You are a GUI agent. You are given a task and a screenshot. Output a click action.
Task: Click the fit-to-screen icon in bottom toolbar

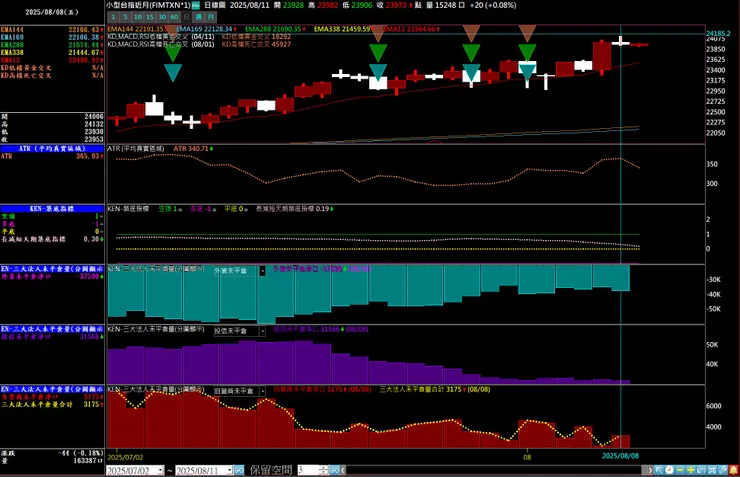point(712,470)
